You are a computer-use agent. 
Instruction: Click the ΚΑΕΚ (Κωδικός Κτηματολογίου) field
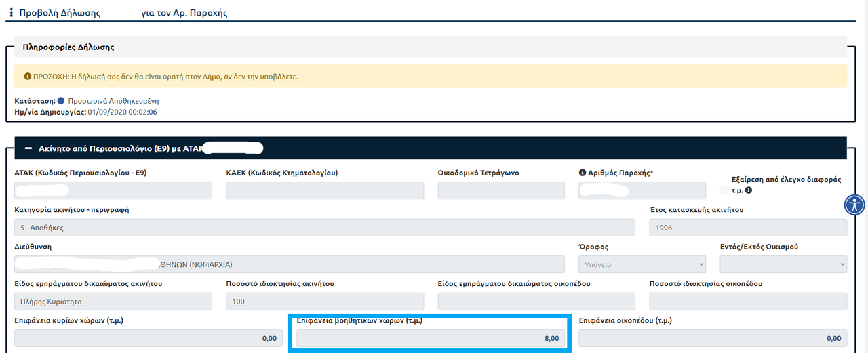click(x=325, y=190)
